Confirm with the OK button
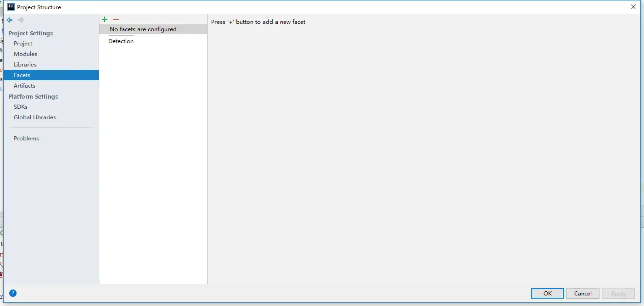Viewport: 644px width, 306px height. [548, 294]
